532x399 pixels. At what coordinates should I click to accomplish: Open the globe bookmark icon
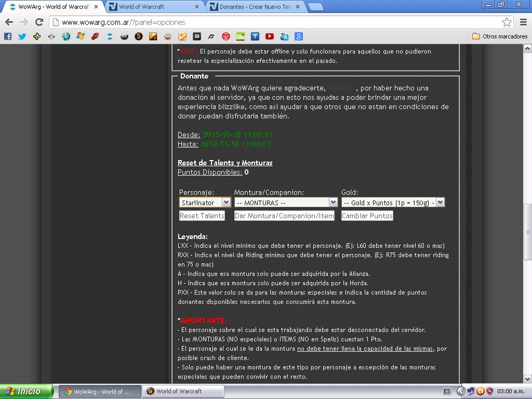[x=66, y=36]
